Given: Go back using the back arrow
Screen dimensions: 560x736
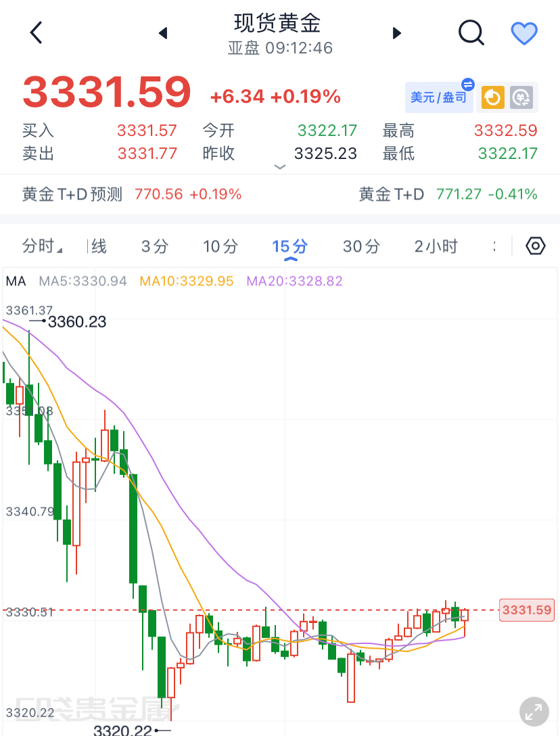Looking at the screenshot, I should 36,32.
